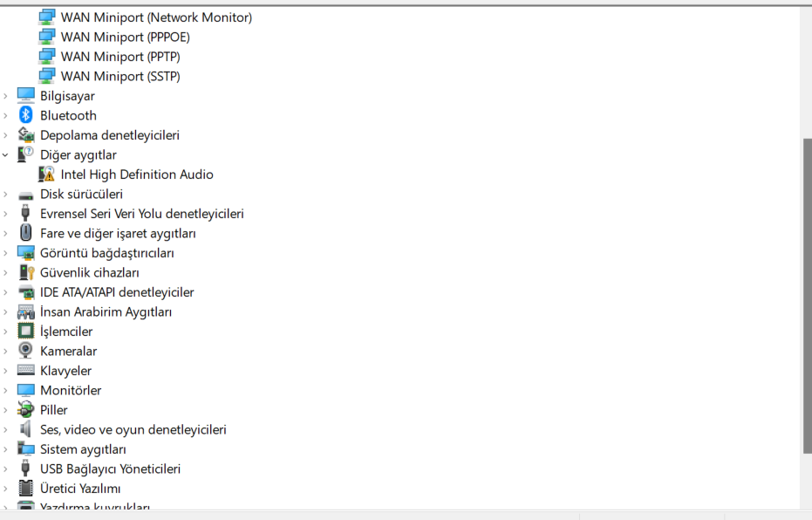This screenshot has width=812, height=520.
Task: Click the Klavyeler keyboard icon
Action: point(25,370)
